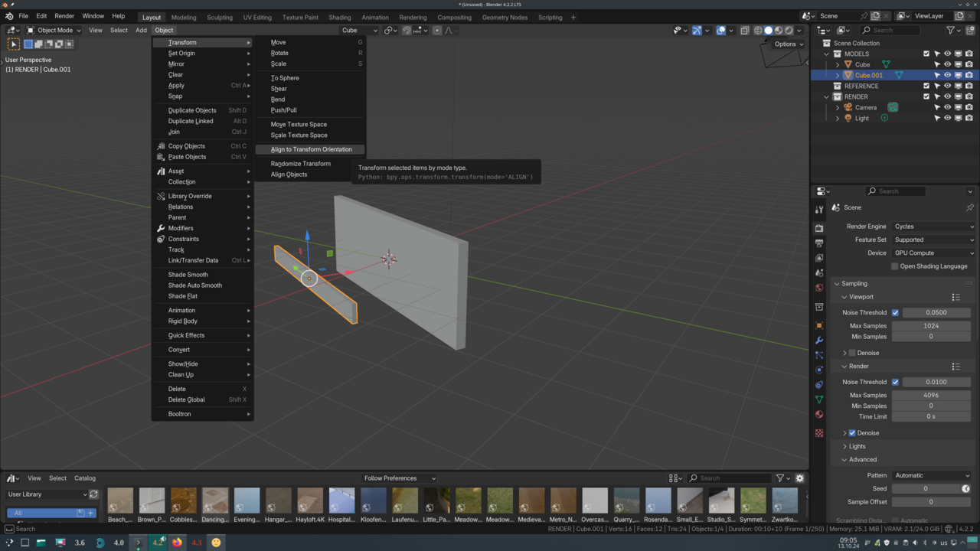The height and width of the screenshot is (551, 980).
Task: Open the Tool properties tab
Action: tap(819, 209)
